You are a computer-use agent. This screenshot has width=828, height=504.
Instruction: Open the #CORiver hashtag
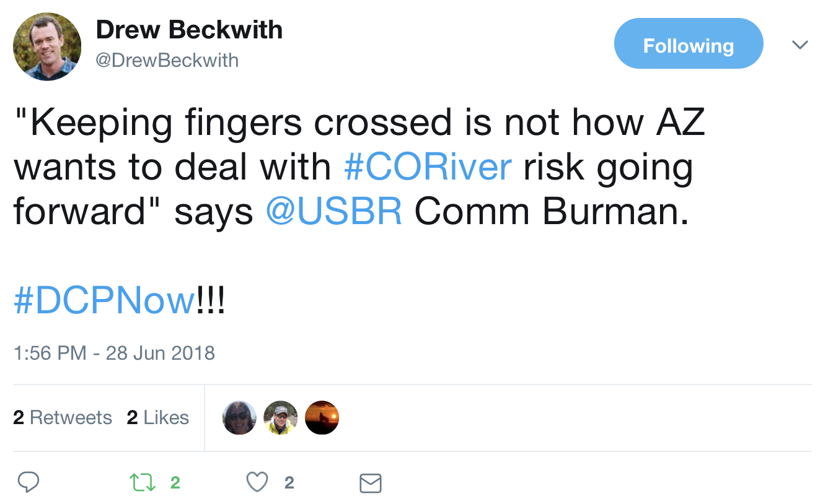(428, 167)
